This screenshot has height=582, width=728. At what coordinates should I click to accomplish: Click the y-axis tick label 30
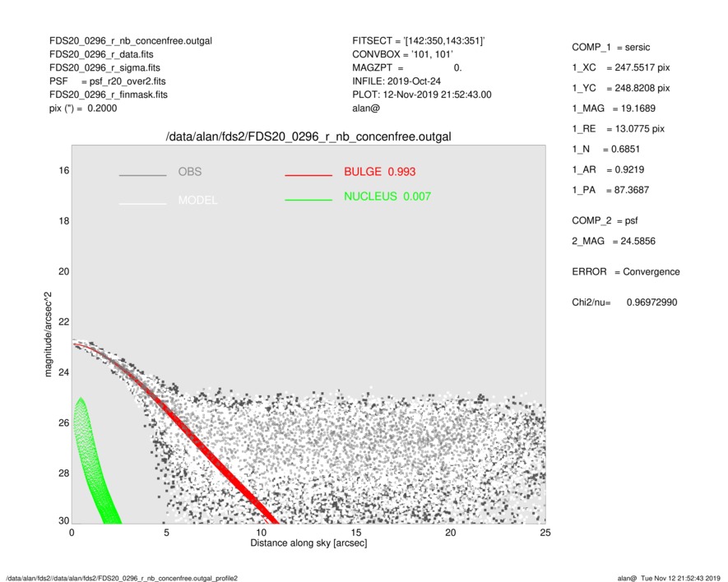[x=63, y=520]
